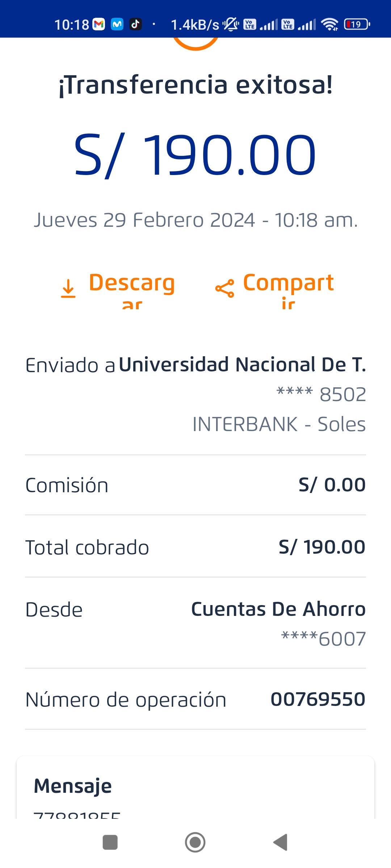
Task: Tap the Gmail notification icon
Action: click(x=99, y=24)
